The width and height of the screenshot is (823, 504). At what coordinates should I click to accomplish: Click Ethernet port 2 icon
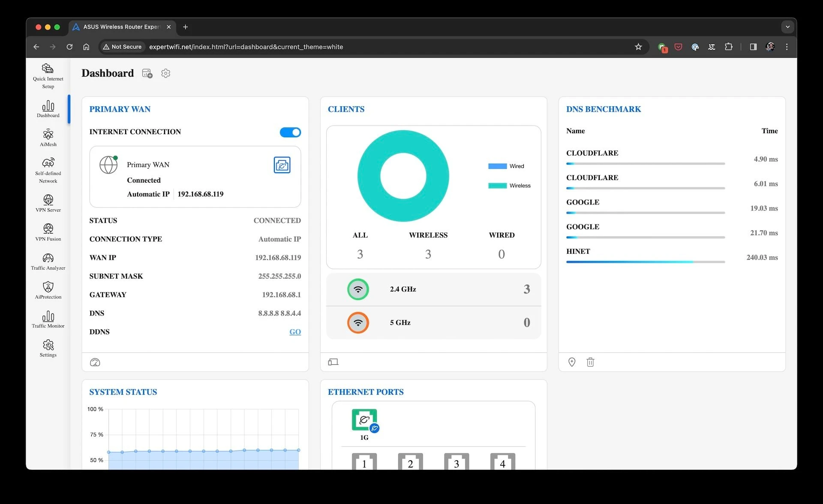pos(410,462)
